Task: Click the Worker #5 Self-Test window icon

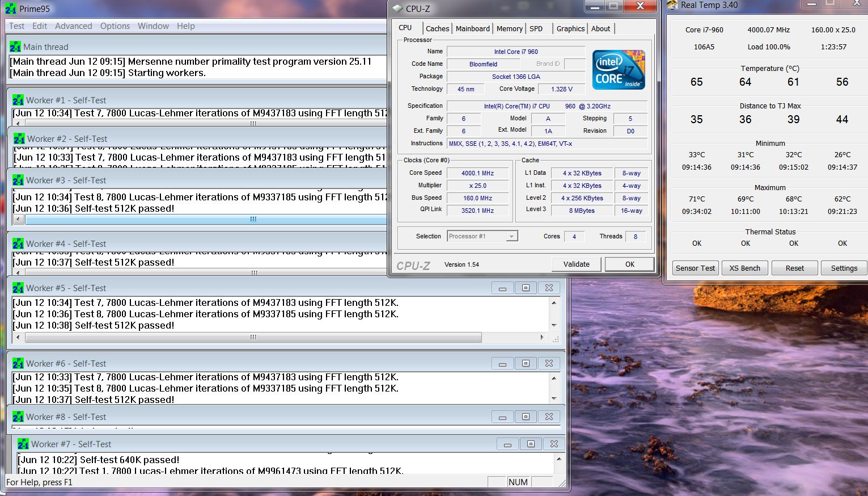Action: pyautogui.click(x=18, y=288)
